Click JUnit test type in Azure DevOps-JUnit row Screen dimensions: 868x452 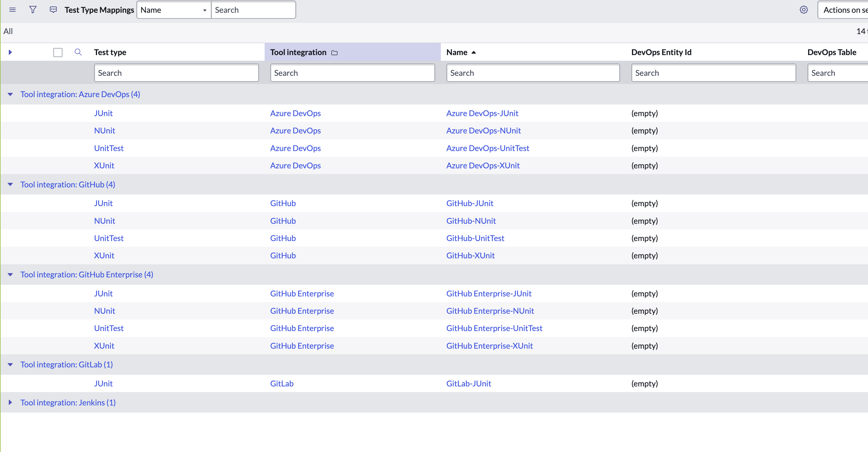(103, 113)
